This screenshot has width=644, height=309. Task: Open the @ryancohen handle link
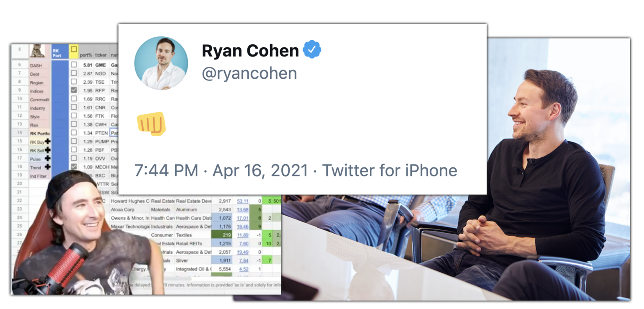[x=249, y=73]
